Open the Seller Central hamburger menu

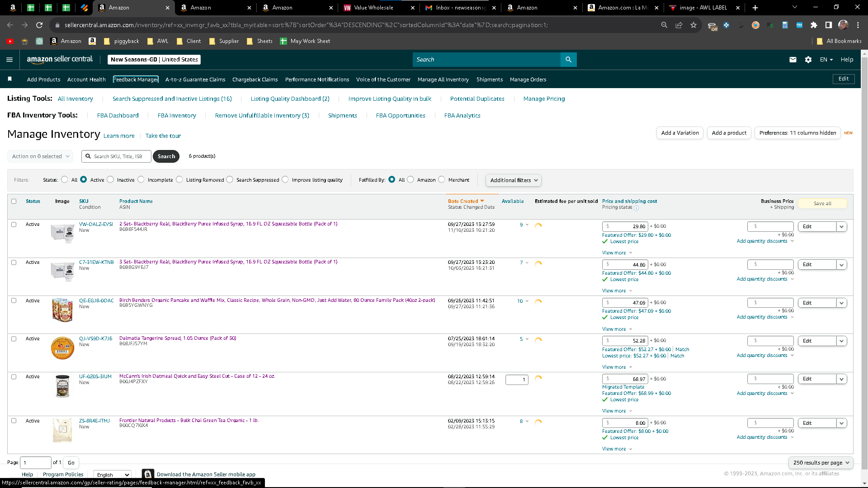[x=9, y=60]
